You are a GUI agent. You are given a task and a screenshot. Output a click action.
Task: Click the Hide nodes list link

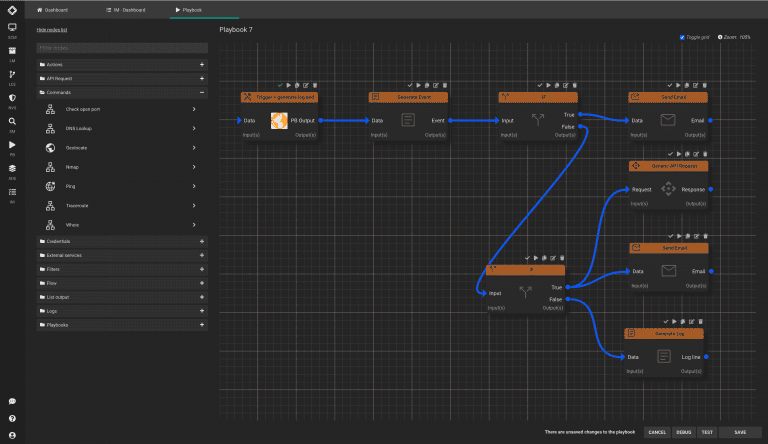[52, 30]
